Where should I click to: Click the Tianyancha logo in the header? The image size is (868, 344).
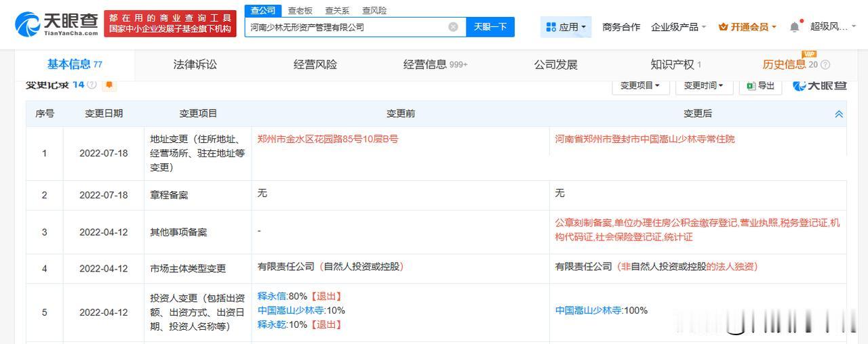(57, 24)
